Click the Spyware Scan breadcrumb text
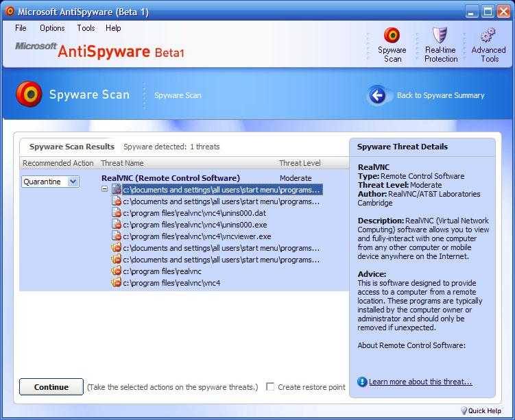Screen dimensions: 515x420 [178, 95]
